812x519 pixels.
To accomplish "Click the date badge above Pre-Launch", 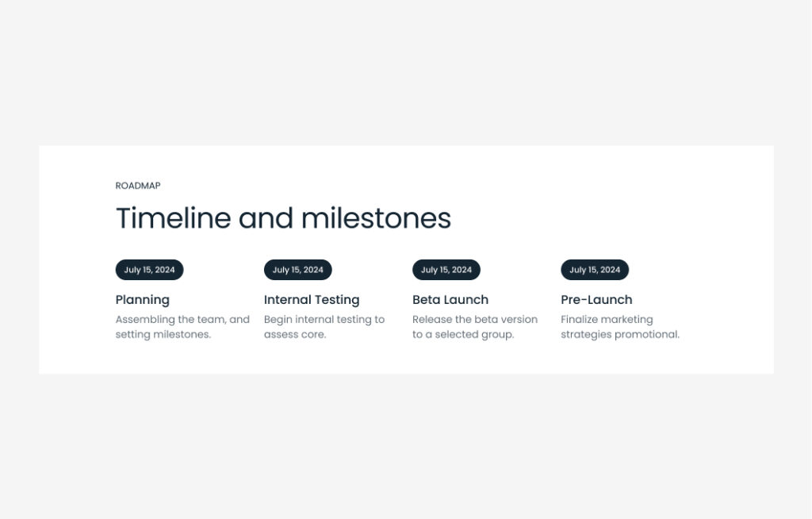I will (595, 270).
